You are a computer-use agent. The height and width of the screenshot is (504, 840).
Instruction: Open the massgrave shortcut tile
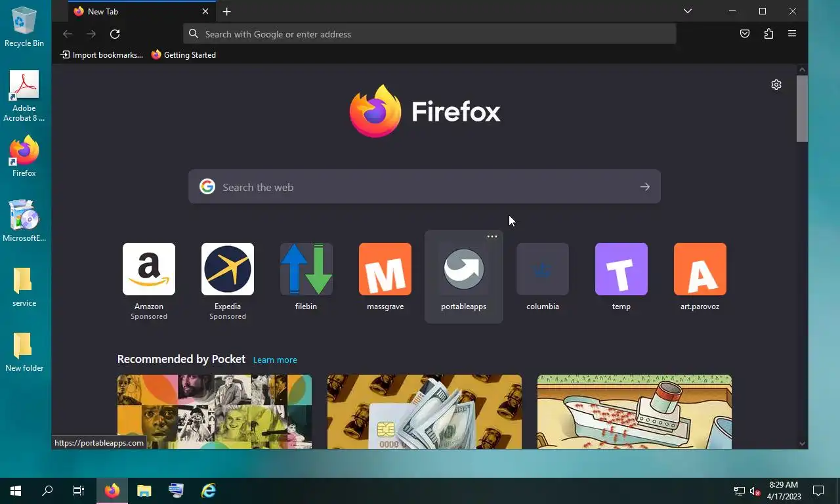(x=385, y=277)
